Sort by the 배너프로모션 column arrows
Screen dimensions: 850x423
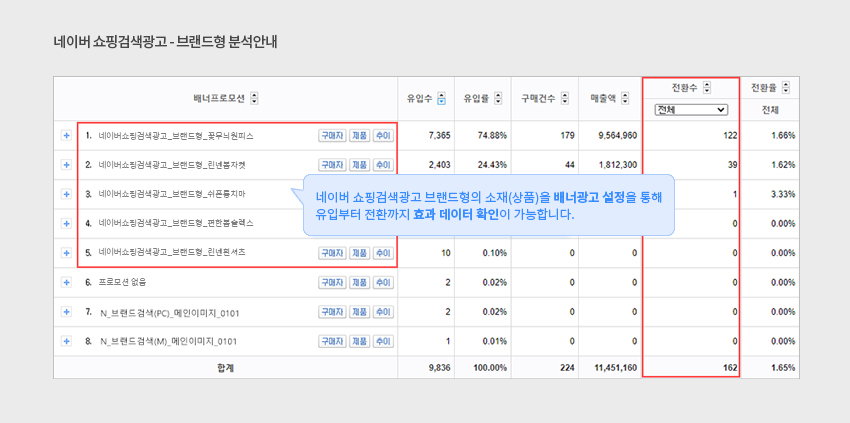(254, 99)
